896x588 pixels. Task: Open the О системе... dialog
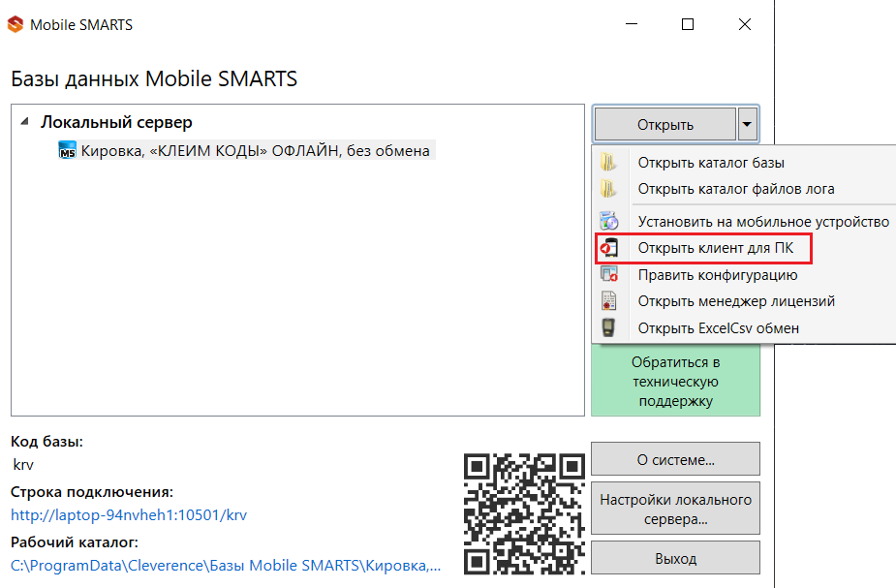coord(675,459)
